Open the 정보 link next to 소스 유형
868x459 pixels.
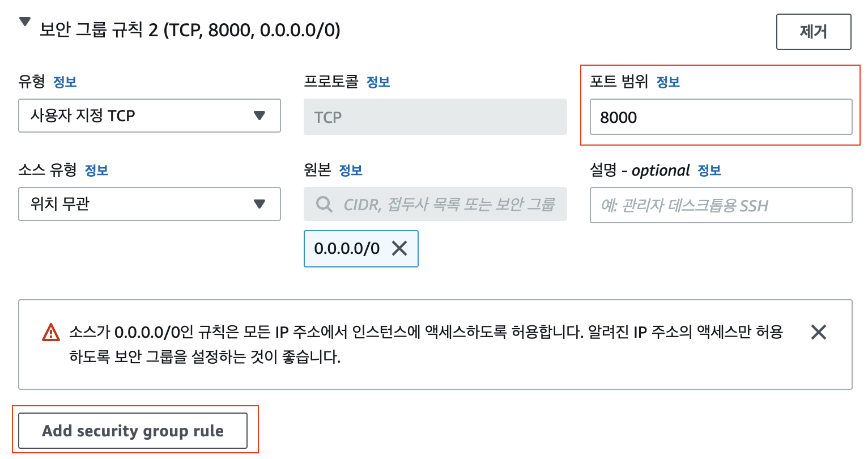click(x=96, y=171)
